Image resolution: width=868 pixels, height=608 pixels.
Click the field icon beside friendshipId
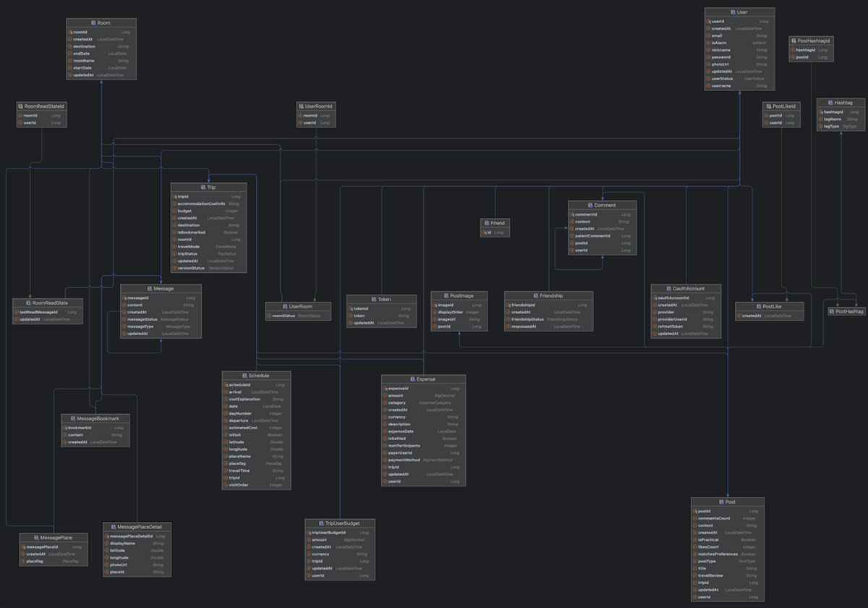pyautogui.click(x=508, y=305)
